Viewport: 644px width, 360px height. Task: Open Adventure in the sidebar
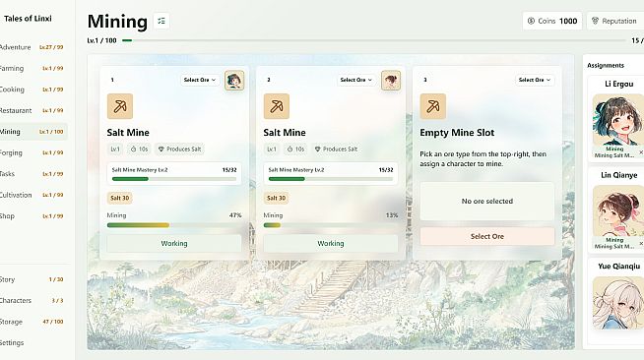[32, 47]
